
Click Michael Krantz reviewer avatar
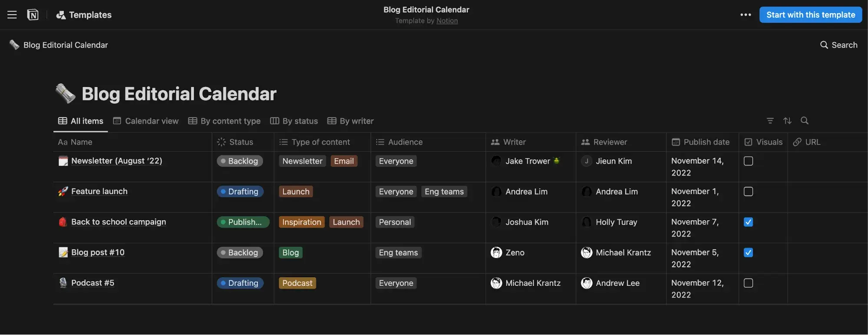pyautogui.click(x=586, y=252)
